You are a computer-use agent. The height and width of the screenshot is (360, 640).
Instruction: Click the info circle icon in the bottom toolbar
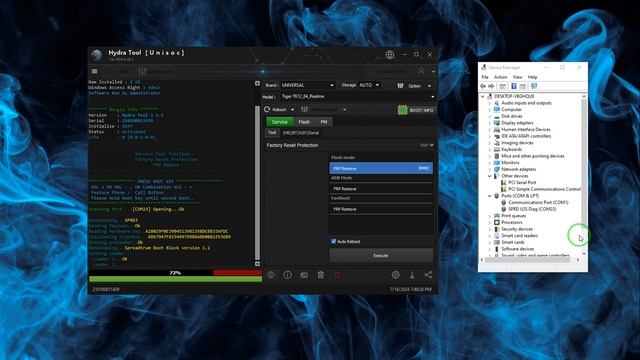pos(287,275)
